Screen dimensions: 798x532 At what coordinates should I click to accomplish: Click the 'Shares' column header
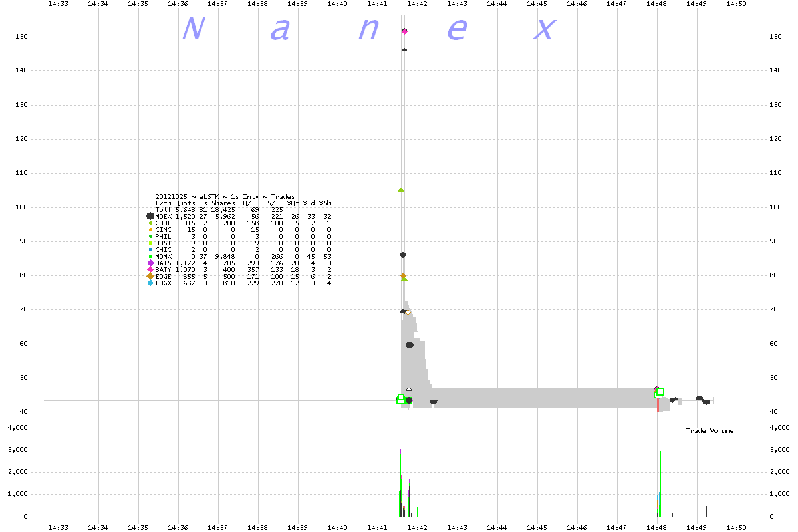(x=223, y=203)
